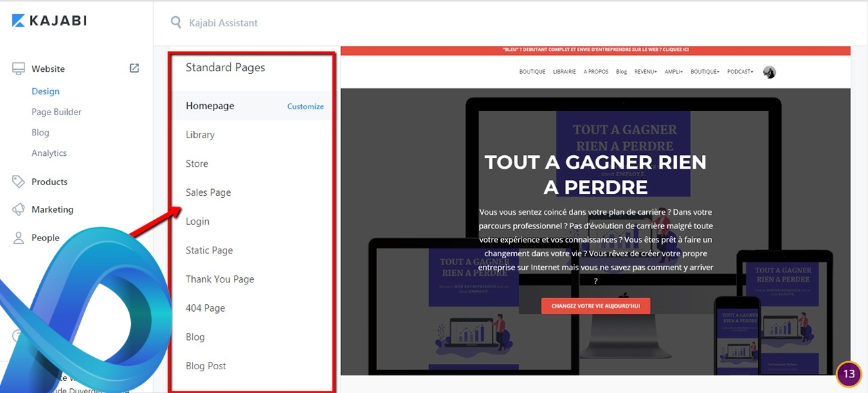Open AMPLI+ dropdown in preview navigation
The height and width of the screenshot is (393, 868).
tap(674, 72)
